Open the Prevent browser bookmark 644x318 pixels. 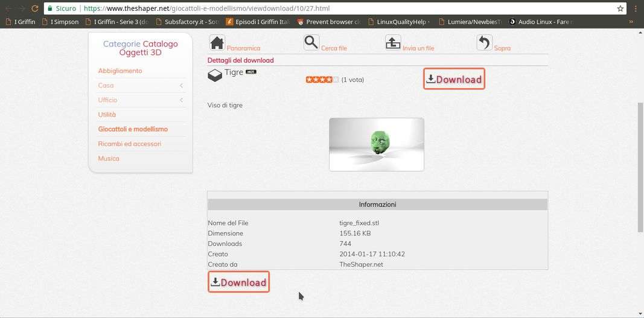coord(330,22)
